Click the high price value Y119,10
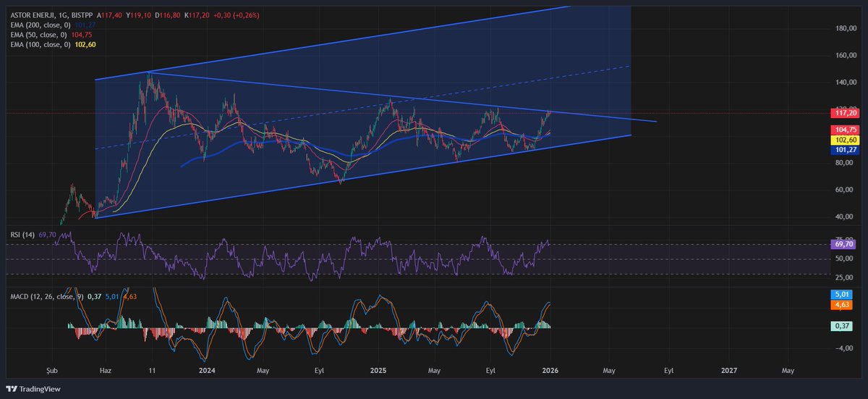 click(138, 14)
